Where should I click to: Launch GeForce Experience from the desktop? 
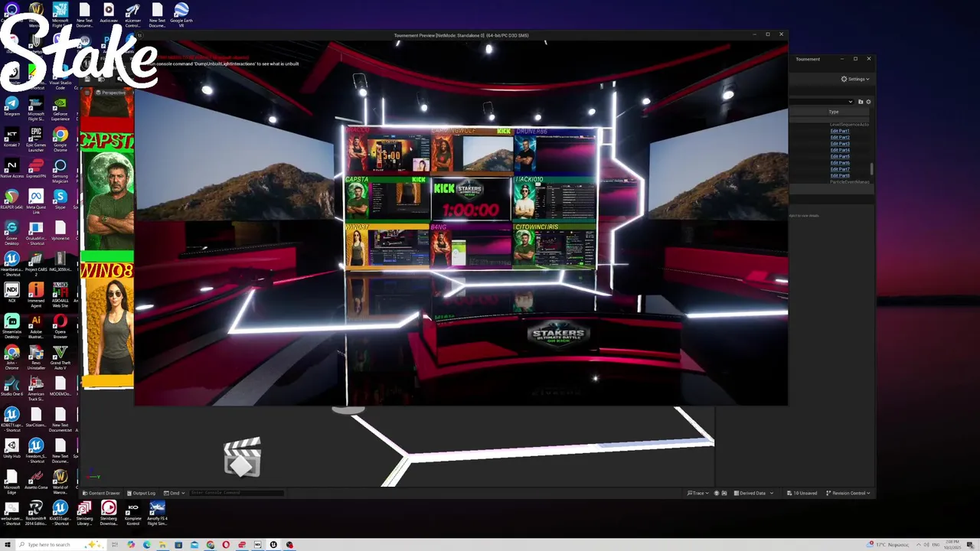pos(60,109)
